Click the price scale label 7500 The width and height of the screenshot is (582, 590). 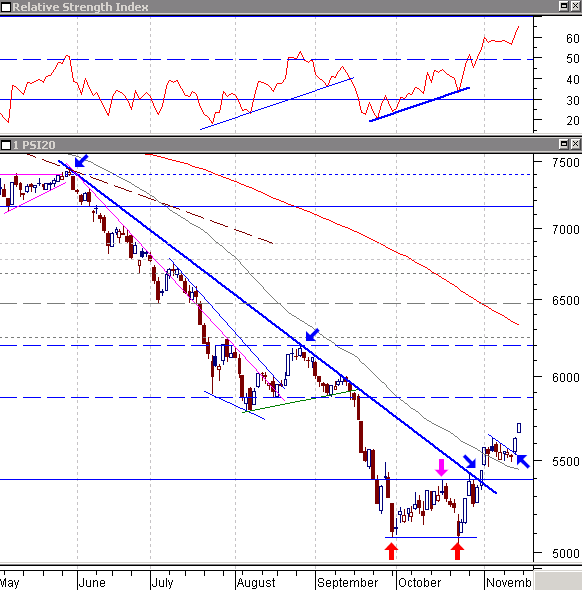(x=565, y=163)
